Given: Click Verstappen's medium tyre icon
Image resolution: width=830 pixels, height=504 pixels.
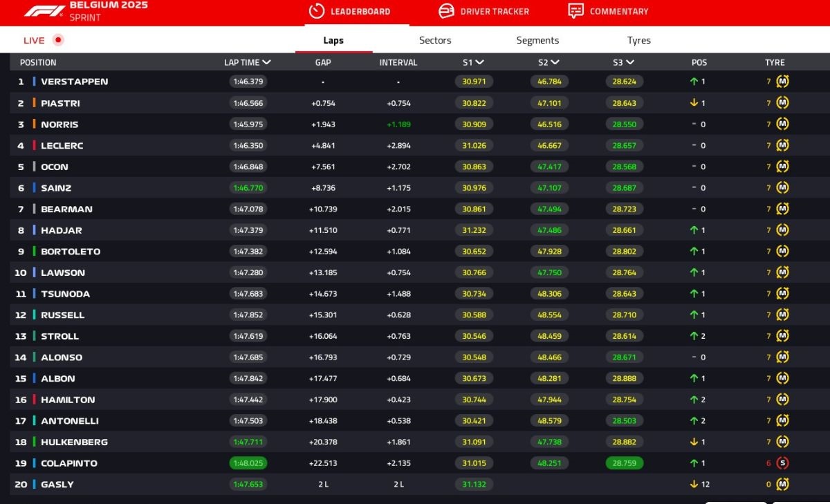Looking at the screenshot, I should point(782,82).
